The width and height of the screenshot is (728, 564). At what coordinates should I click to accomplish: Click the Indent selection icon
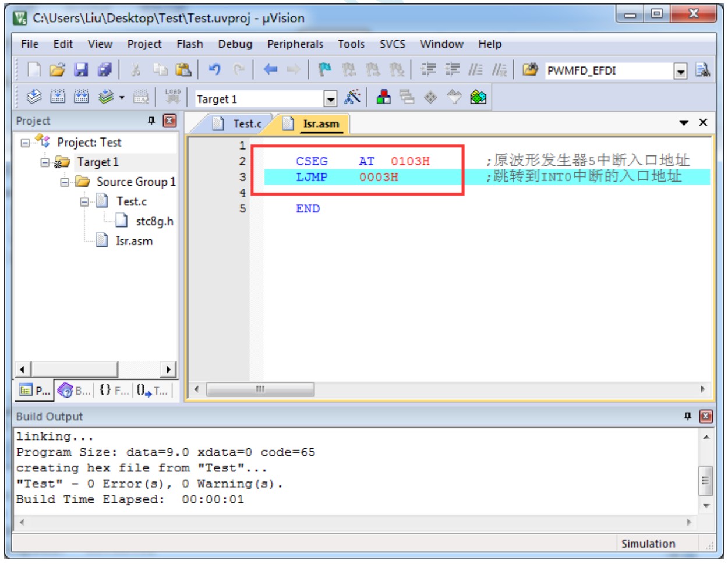(428, 70)
